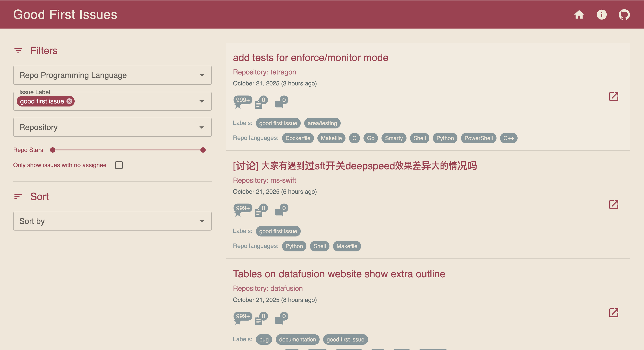Click the 'Good First Issues' header title
This screenshot has height=350, width=644.
65,14
